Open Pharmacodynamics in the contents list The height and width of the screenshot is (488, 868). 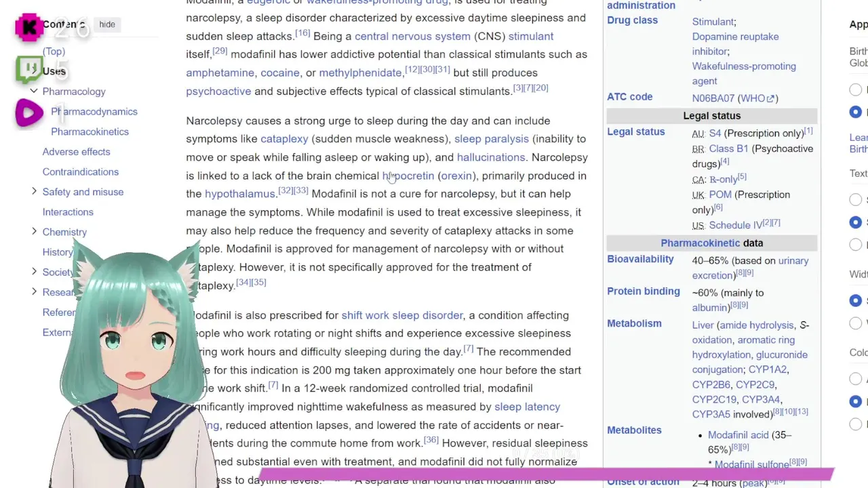pos(94,112)
